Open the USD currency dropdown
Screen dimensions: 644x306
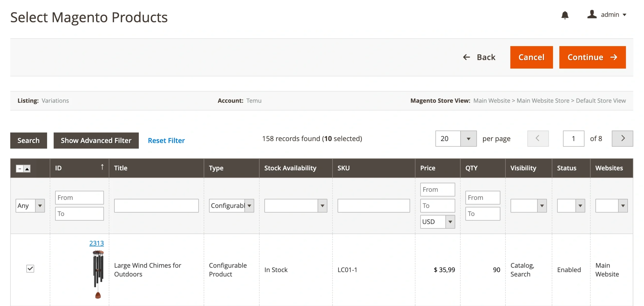[x=437, y=222]
